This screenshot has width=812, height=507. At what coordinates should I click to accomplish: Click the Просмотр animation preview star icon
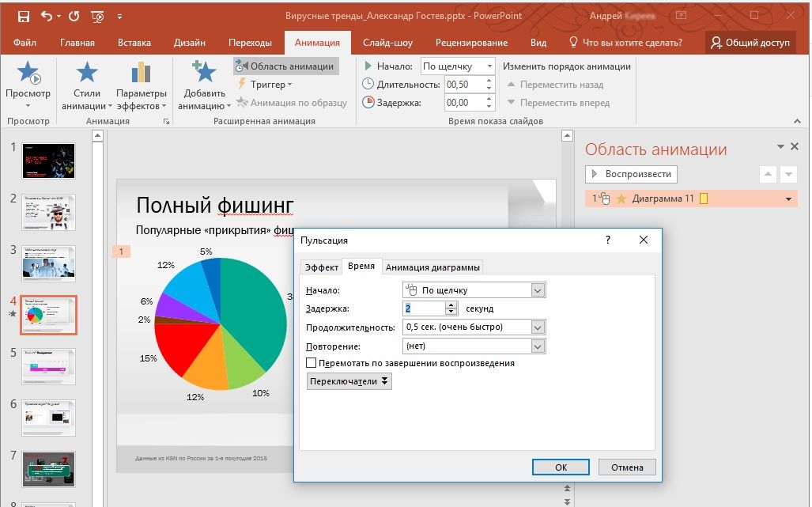pyautogui.click(x=28, y=74)
